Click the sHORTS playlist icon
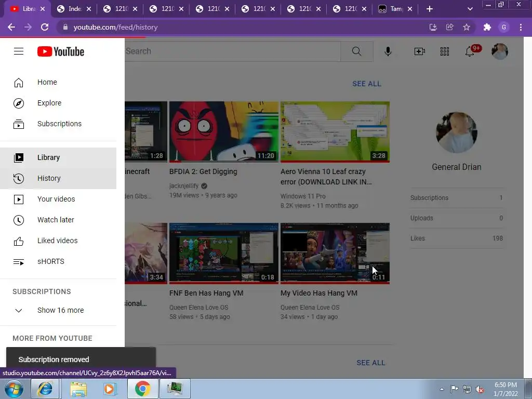The width and height of the screenshot is (532, 399). 19,262
